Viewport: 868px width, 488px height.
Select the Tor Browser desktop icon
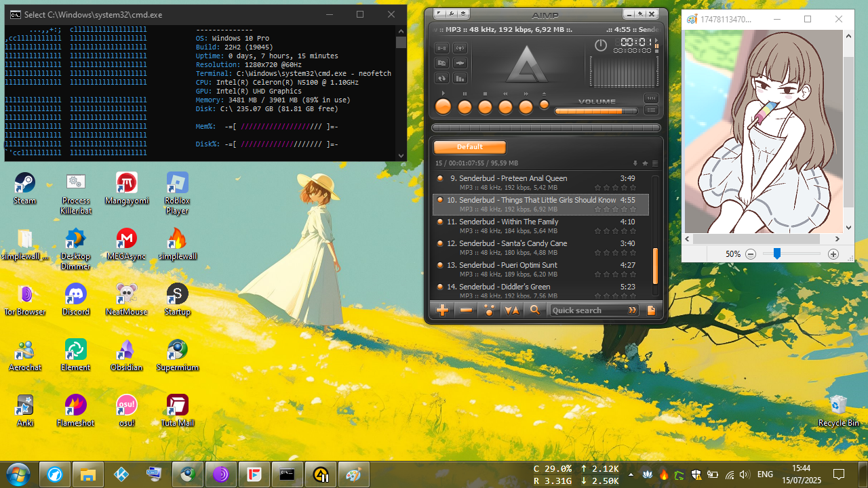pos(25,299)
